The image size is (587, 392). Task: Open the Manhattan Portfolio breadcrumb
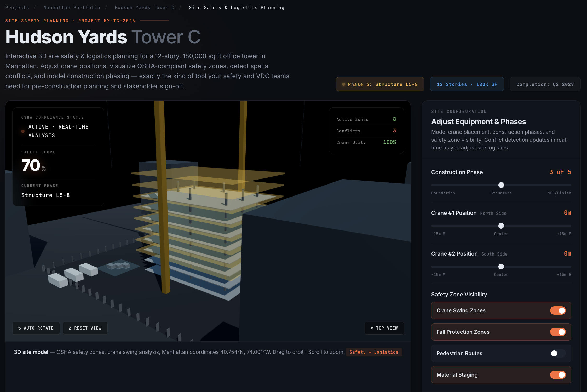coord(72,8)
